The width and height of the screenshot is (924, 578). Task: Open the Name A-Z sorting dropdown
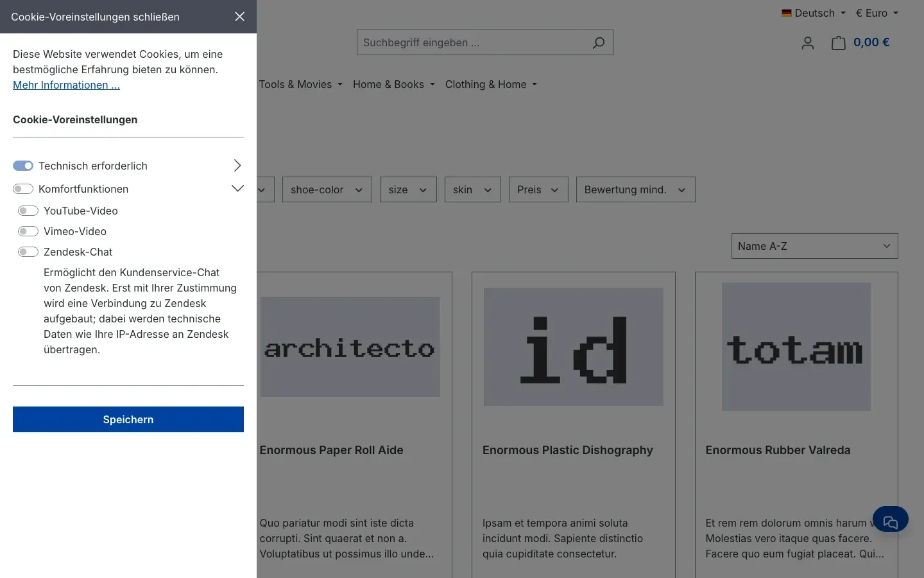[815, 246]
